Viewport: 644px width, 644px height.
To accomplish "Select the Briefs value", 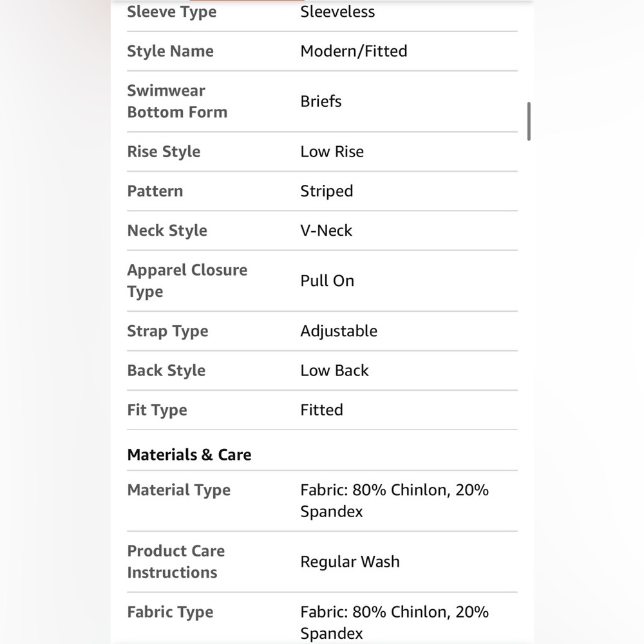I will 321,102.
